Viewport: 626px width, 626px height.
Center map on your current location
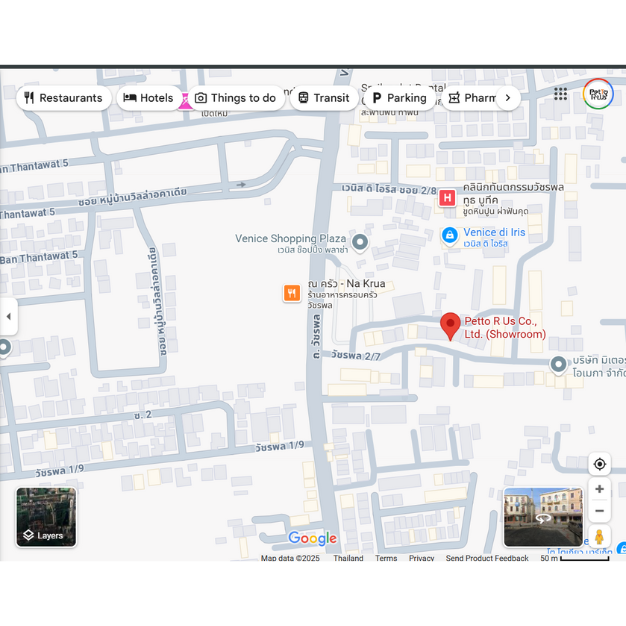(599, 464)
